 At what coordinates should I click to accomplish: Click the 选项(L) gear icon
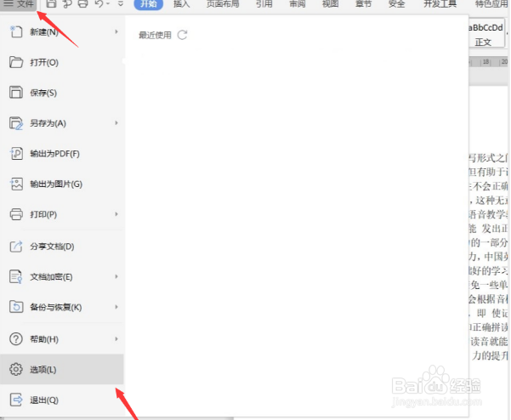click(16, 370)
